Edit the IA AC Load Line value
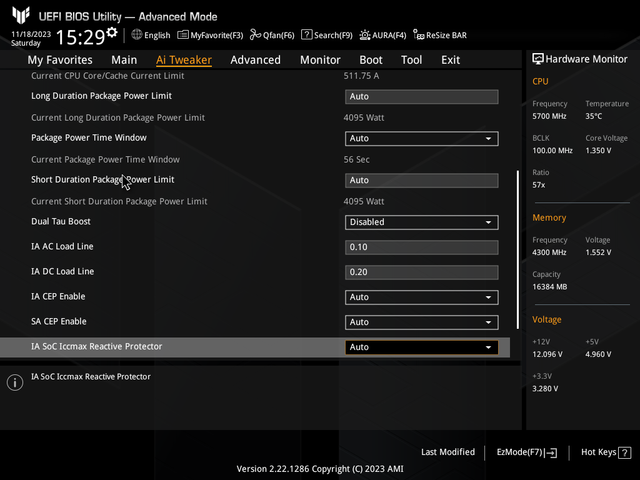This screenshot has height=480, width=640. 422,247
